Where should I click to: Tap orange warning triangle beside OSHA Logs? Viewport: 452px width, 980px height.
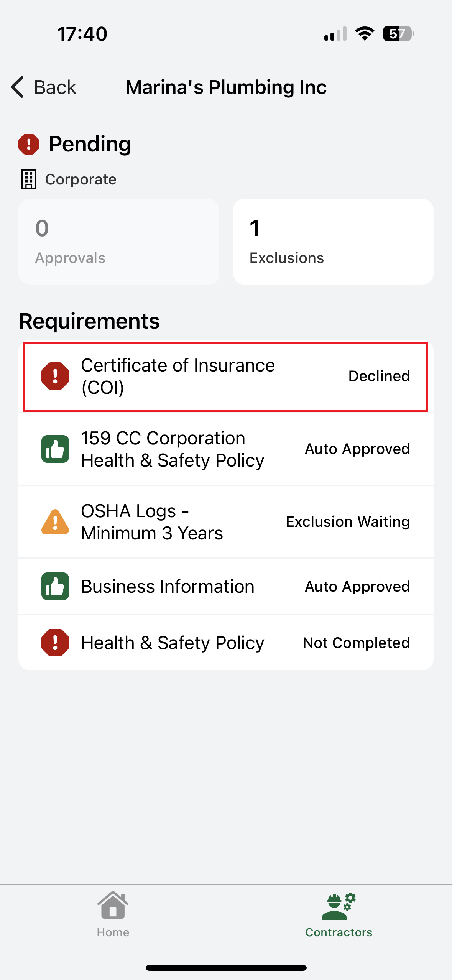55,522
